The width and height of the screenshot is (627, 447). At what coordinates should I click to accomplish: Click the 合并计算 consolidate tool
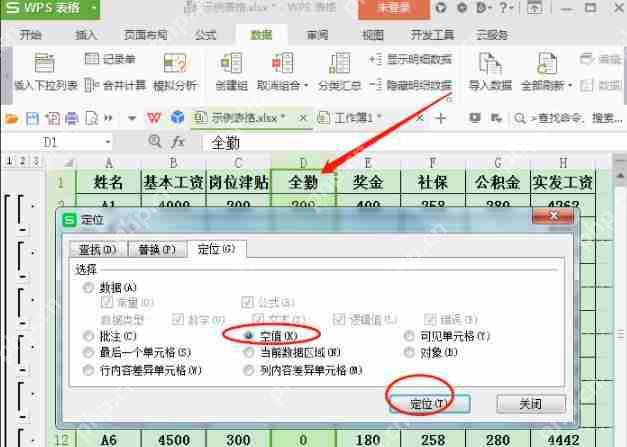[115, 85]
